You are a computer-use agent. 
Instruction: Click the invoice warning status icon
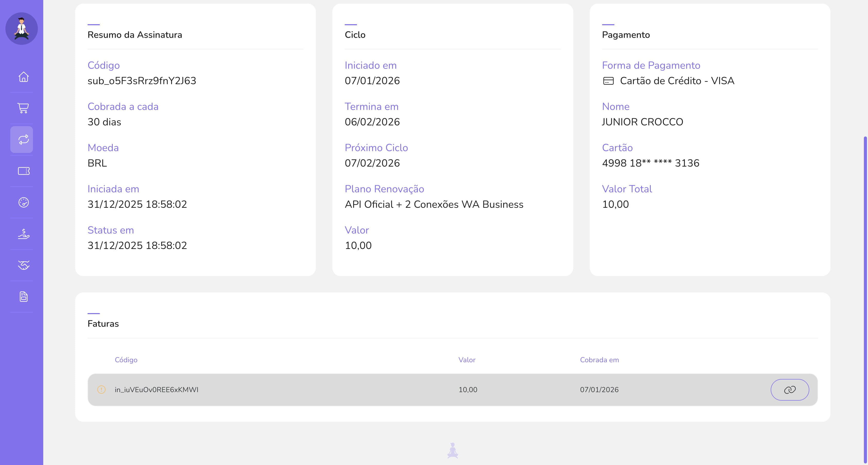point(101,390)
